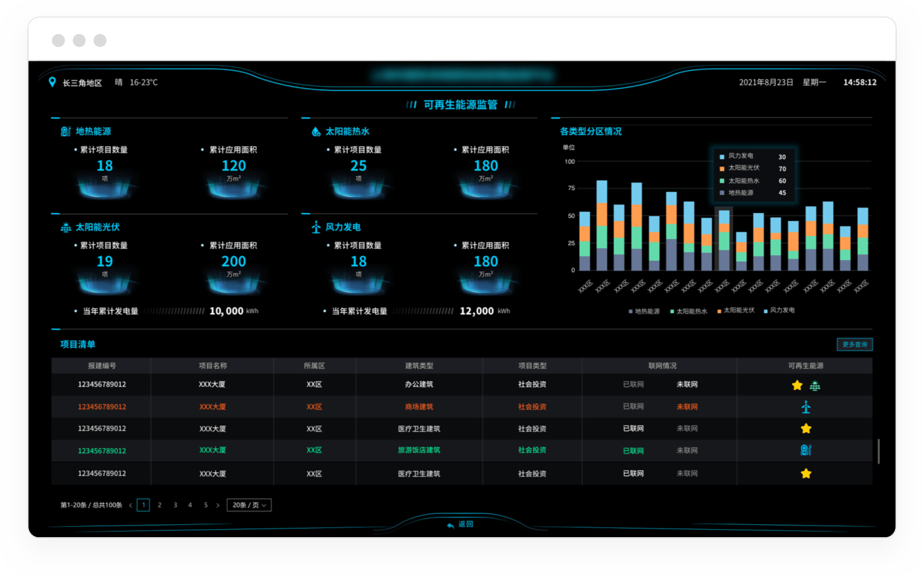Click the 更多查询 button
The image size is (924, 578).
coord(855,344)
